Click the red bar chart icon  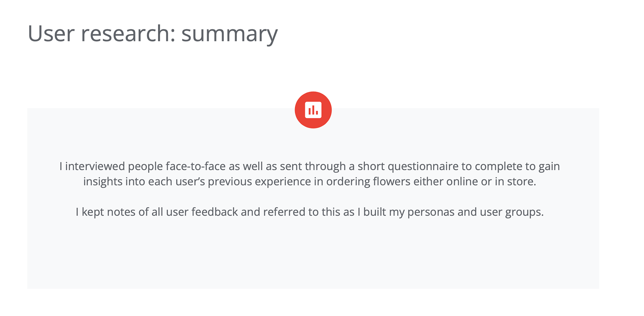pos(313,110)
